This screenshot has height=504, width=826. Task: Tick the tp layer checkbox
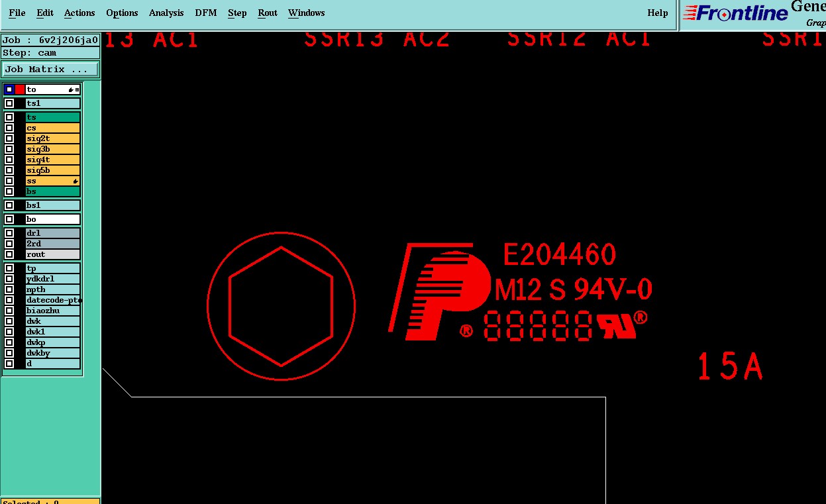[x=9, y=268]
